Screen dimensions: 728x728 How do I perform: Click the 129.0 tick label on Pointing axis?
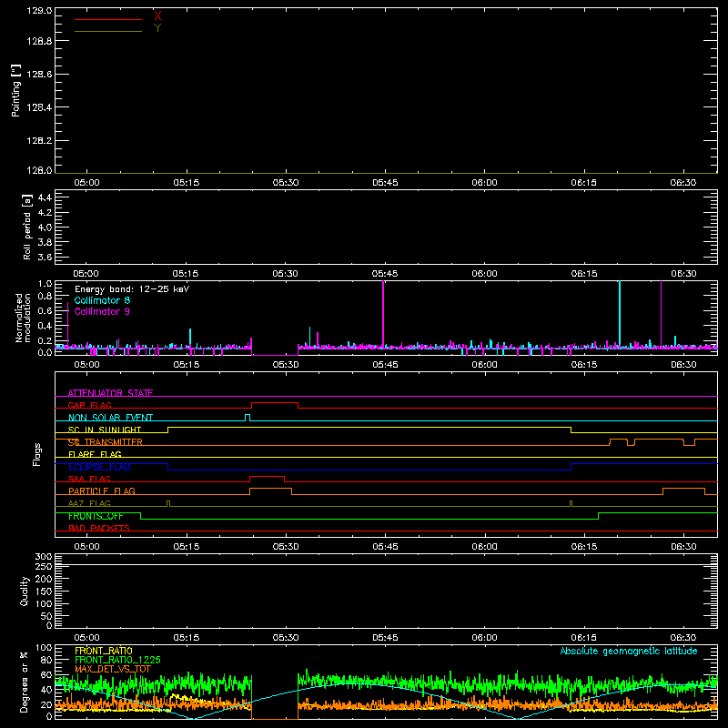pos(39,10)
